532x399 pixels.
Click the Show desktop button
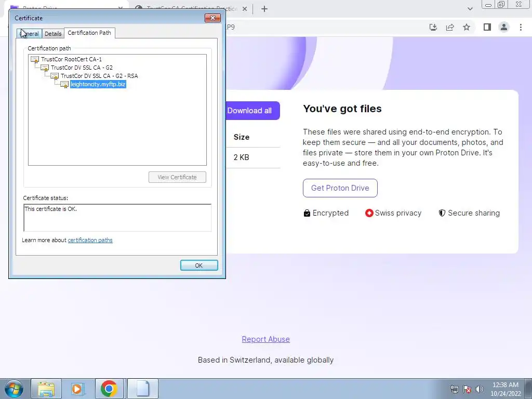529,389
